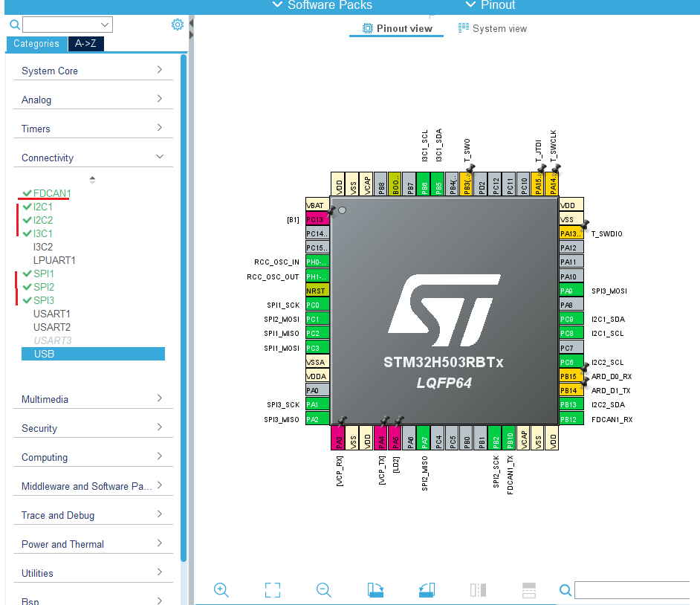Click the zoom out magnifier icon

coord(324,590)
